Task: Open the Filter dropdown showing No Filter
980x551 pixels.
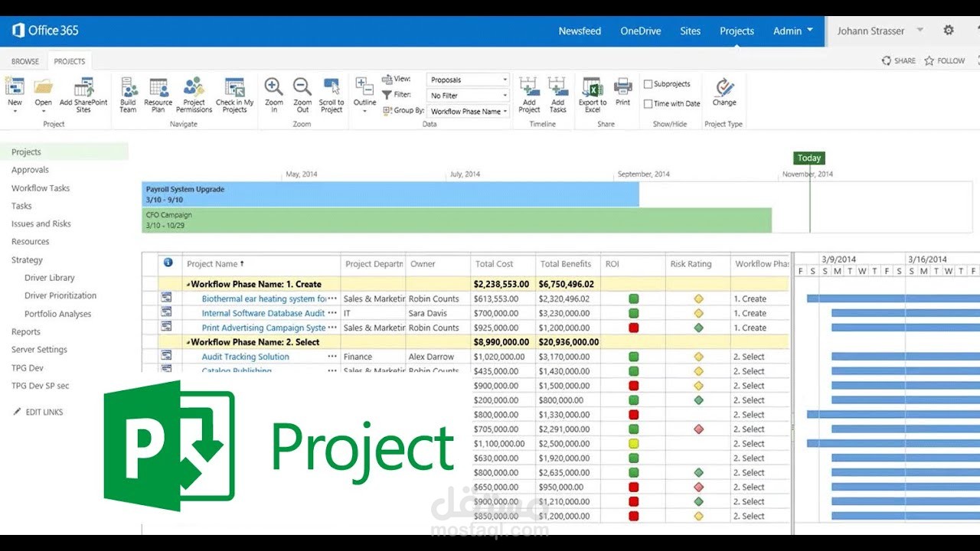Action: click(x=469, y=96)
